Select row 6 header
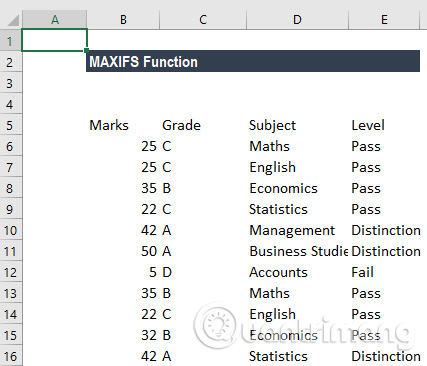 point(11,146)
